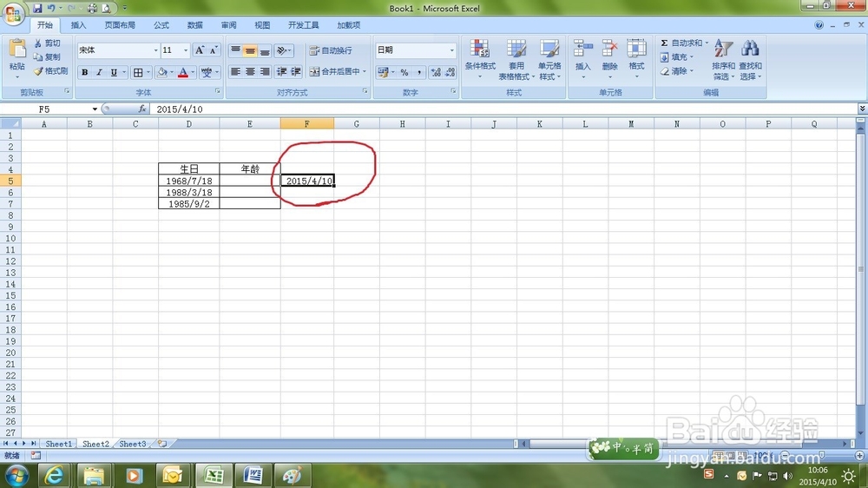
Task: Select the Format Painter brush
Action: (x=51, y=71)
